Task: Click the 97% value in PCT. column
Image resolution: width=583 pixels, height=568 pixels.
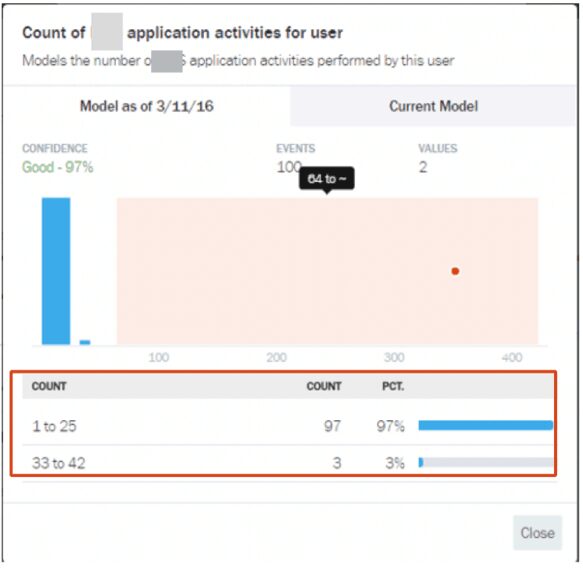Action: 390,426
